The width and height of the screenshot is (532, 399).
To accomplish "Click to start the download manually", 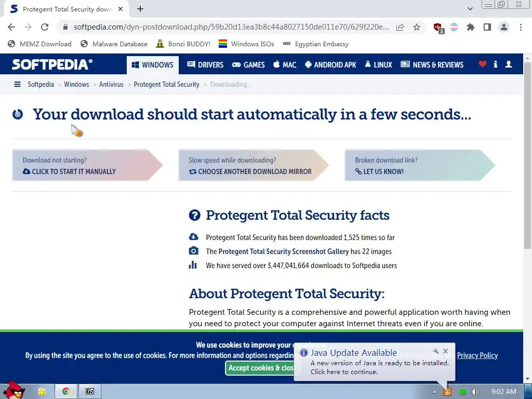I will pos(87,165).
